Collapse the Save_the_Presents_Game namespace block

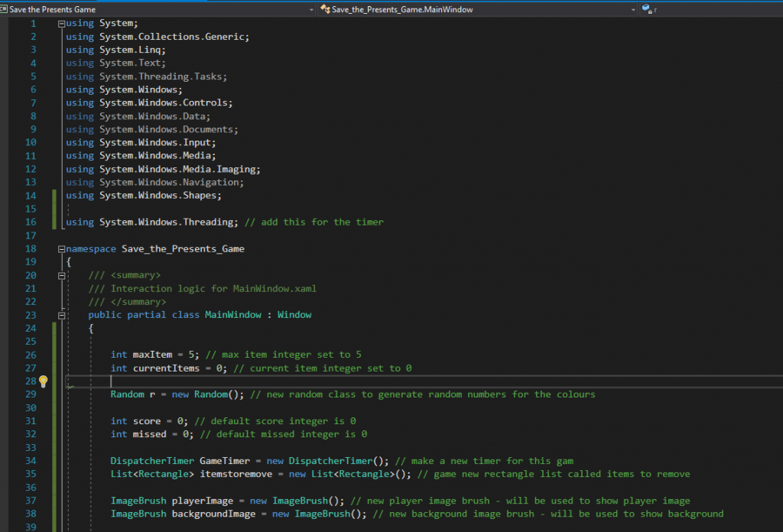[x=62, y=248]
